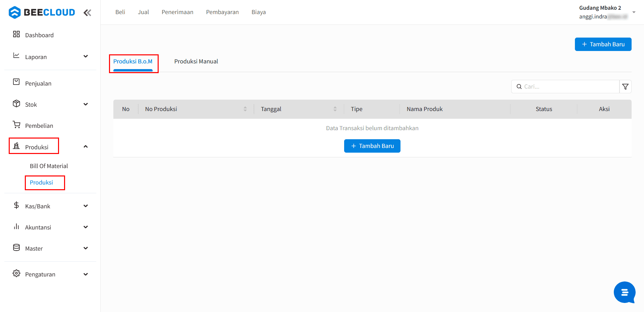Image resolution: width=644 pixels, height=312 pixels.
Task: Open the chat support bubble
Action: (x=624, y=292)
